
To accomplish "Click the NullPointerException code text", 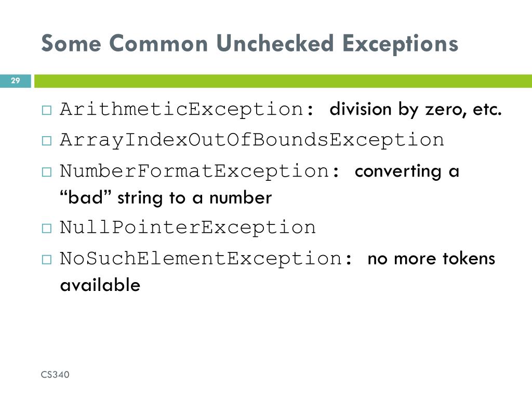I will (x=188, y=228).
